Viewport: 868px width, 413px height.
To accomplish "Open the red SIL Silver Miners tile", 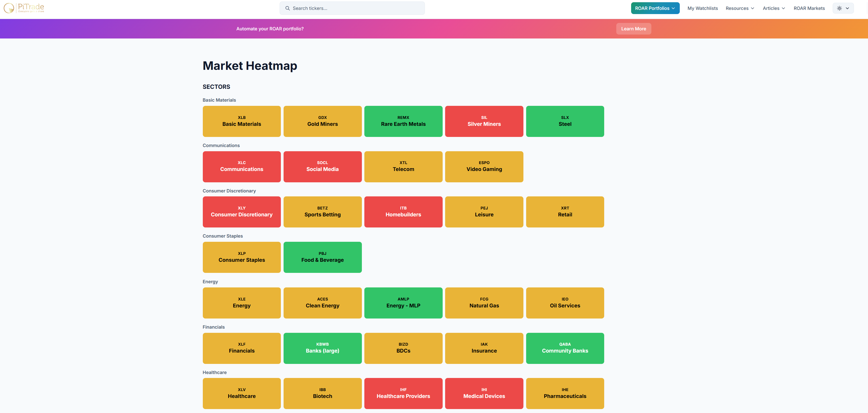I will [x=484, y=122].
